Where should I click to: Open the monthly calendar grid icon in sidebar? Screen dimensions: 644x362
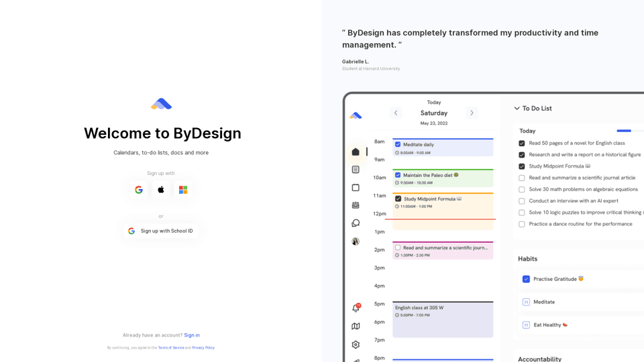click(356, 205)
